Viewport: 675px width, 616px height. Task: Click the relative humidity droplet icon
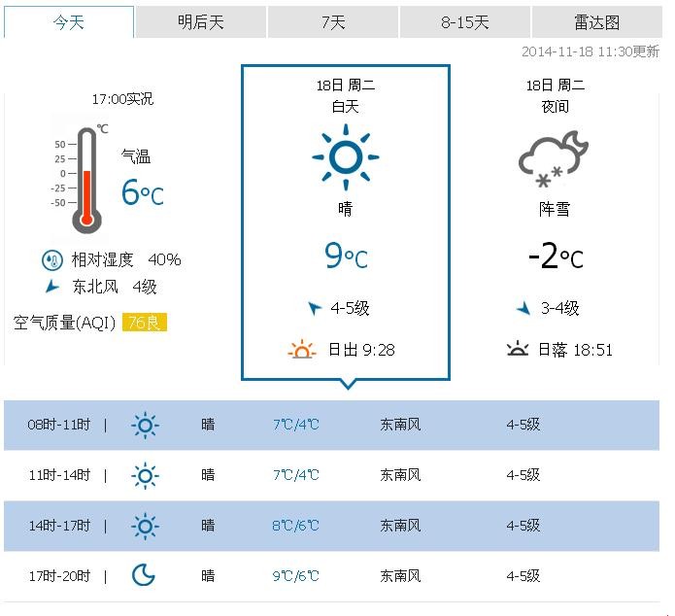(51, 259)
